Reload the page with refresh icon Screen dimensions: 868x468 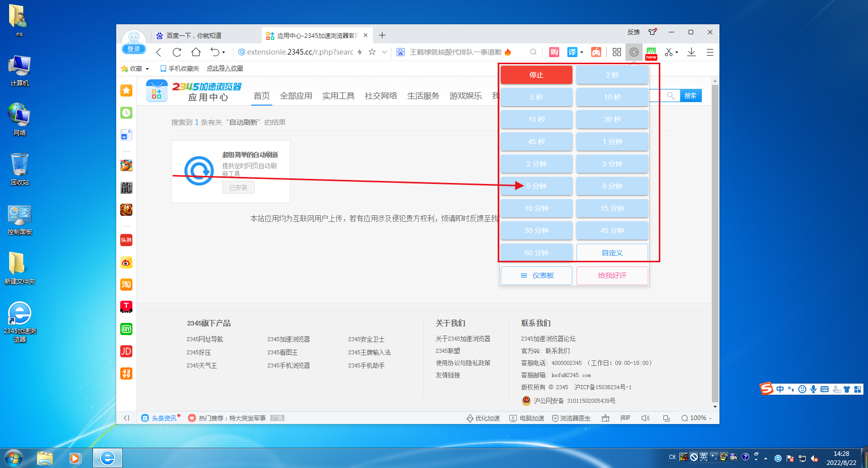177,52
